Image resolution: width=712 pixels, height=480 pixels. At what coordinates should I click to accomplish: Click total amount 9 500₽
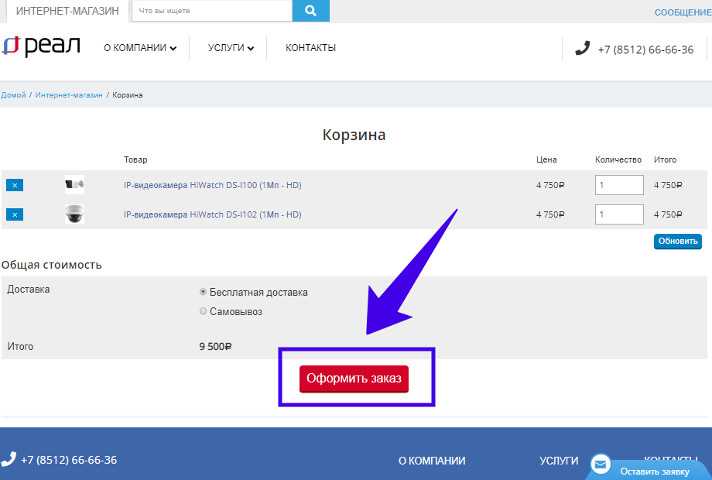click(x=215, y=346)
